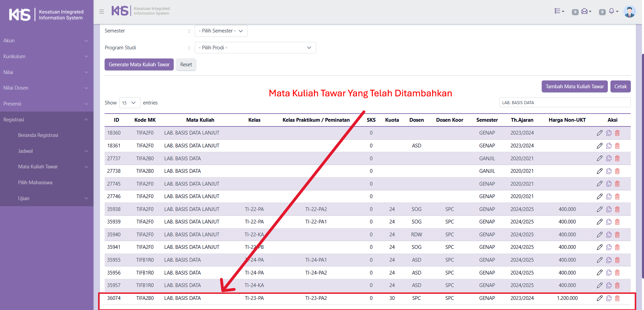Open the notifications bell icon
The height and width of the screenshot is (310, 644).
click(x=612, y=11)
